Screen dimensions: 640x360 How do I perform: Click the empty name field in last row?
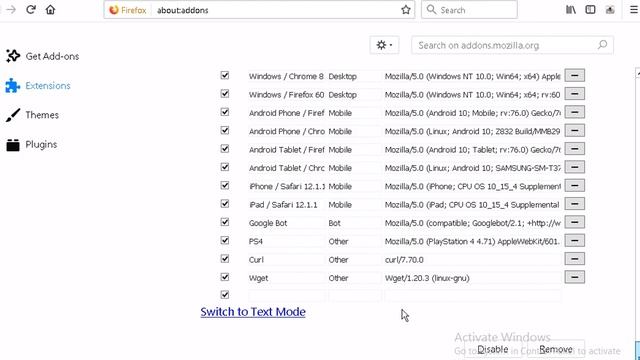[x=287, y=296]
